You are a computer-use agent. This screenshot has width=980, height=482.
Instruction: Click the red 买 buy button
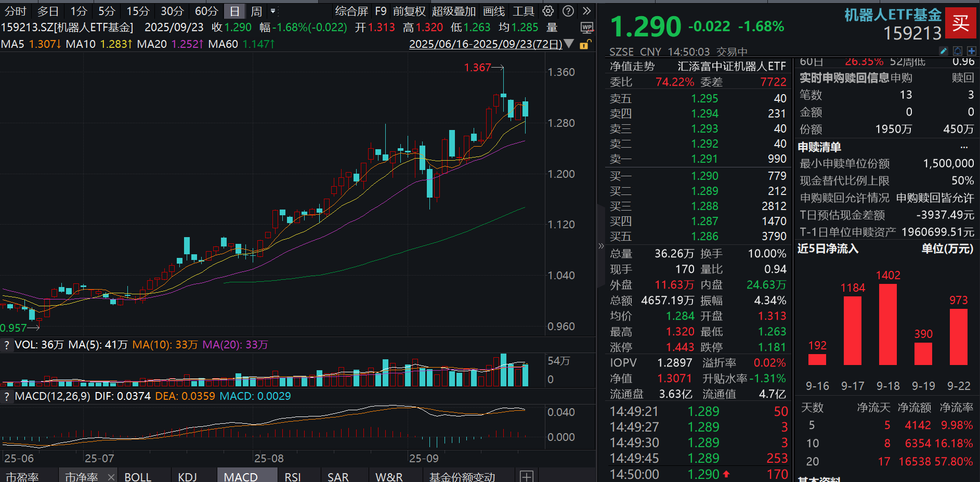(x=961, y=23)
